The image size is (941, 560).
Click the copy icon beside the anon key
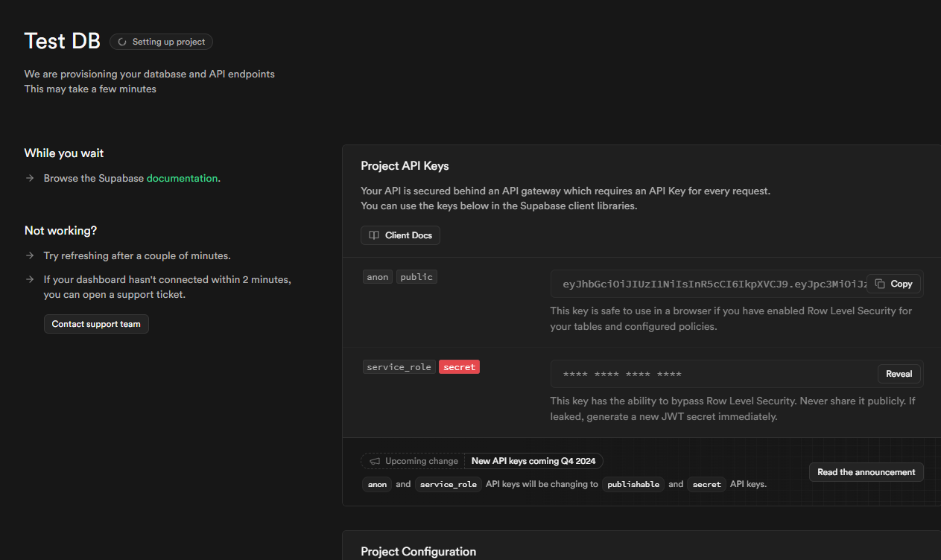click(x=880, y=284)
